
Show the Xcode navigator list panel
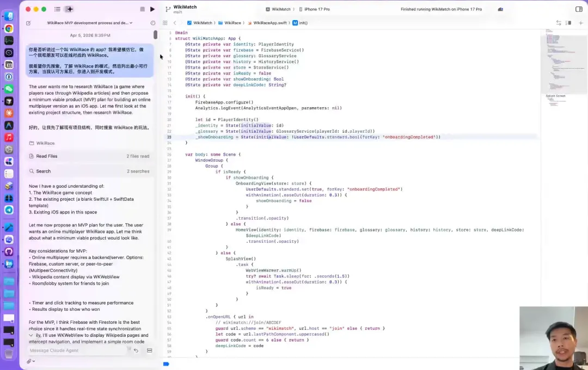57,9
